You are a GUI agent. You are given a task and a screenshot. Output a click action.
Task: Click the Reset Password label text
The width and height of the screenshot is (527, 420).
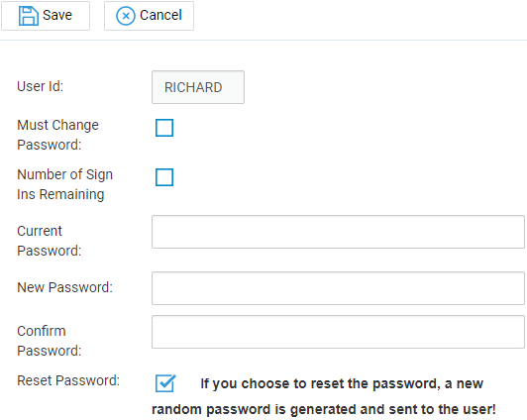click(68, 380)
